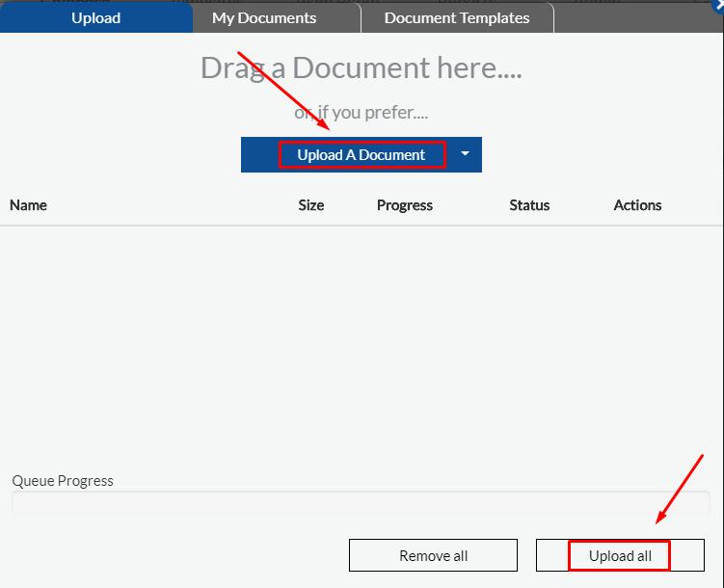Click the Queue Progress bar
Screen dimensions: 724x588
[x=361, y=502]
